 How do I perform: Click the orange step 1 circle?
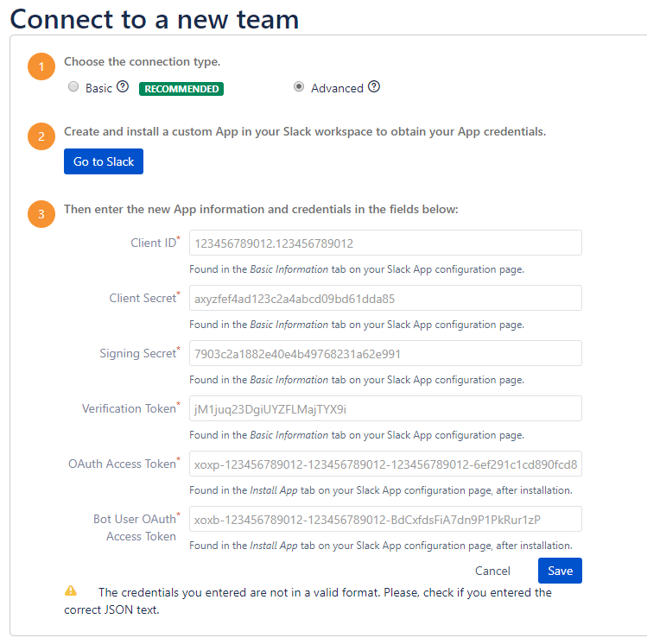pyautogui.click(x=41, y=66)
